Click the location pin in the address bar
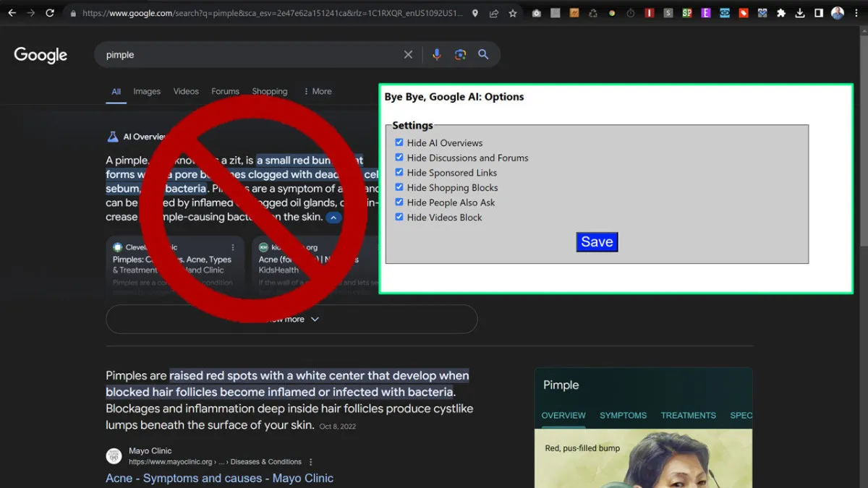The height and width of the screenshot is (488, 868). [x=475, y=13]
